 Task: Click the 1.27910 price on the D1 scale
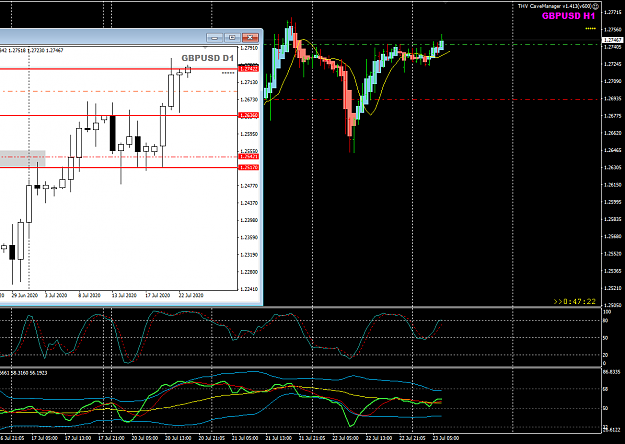pyautogui.click(x=249, y=48)
